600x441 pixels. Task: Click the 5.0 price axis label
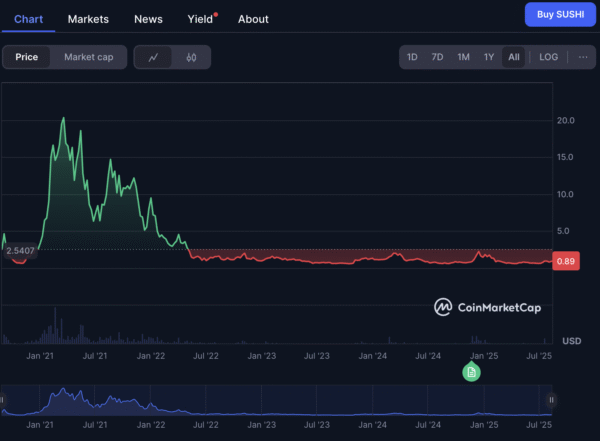click(x=563, y=231)
